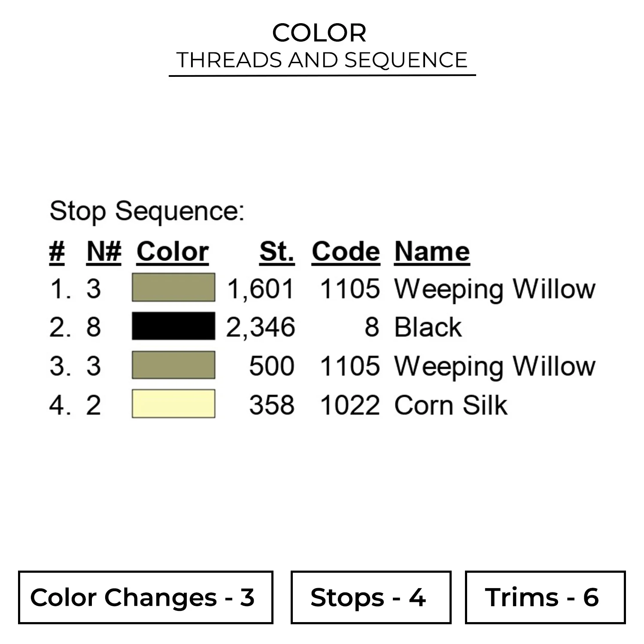Click the N# column header
Screen dimensions: 644x644
pos(104,252)
